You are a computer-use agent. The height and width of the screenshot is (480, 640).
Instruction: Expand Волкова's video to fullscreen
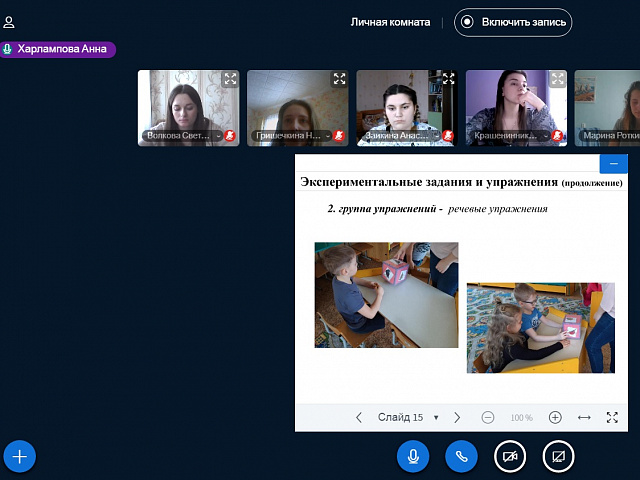coord(230,78)
